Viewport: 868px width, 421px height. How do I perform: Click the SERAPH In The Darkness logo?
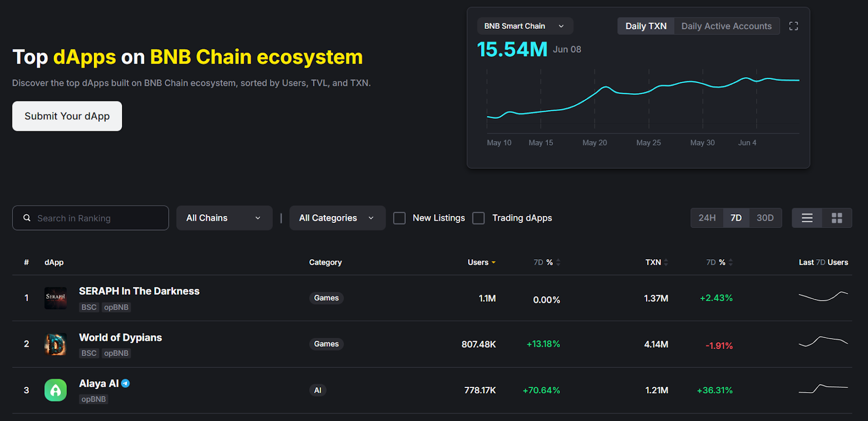[55, 298]
